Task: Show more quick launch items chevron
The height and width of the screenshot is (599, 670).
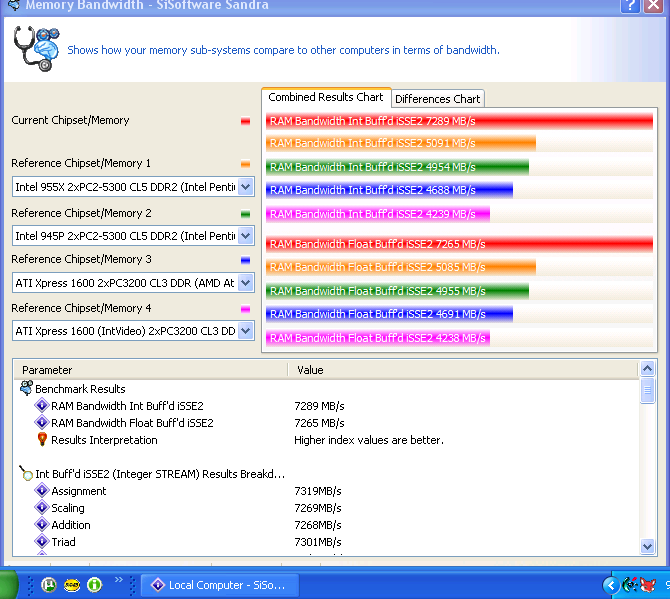Action: pyautogui.click(x=119, y=579)
